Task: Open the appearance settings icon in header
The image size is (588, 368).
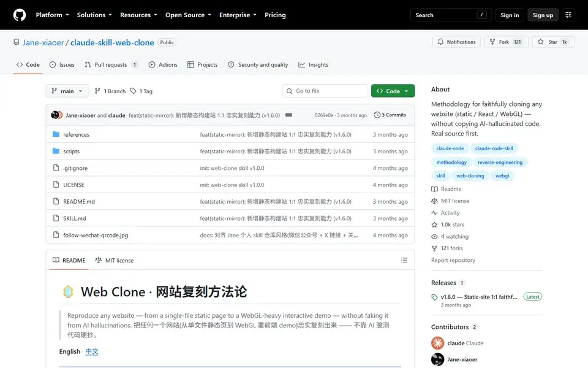Action: pyautogui.click(x=568, y=15)
